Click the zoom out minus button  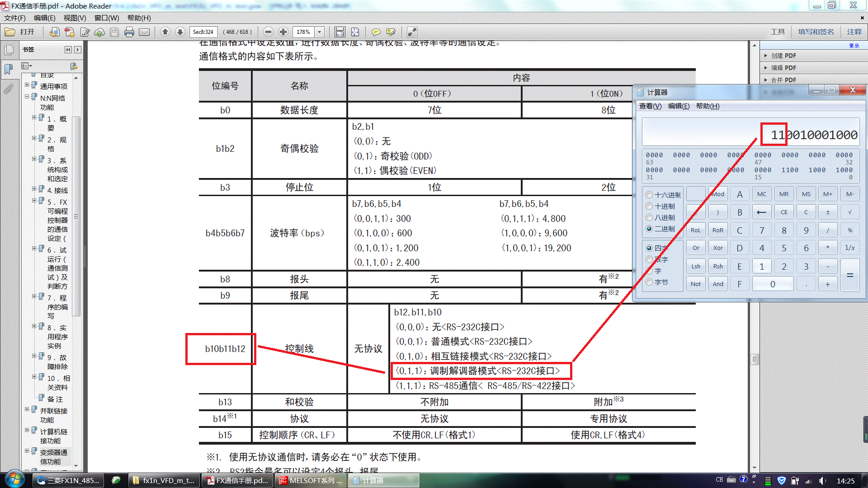point(268,32)
